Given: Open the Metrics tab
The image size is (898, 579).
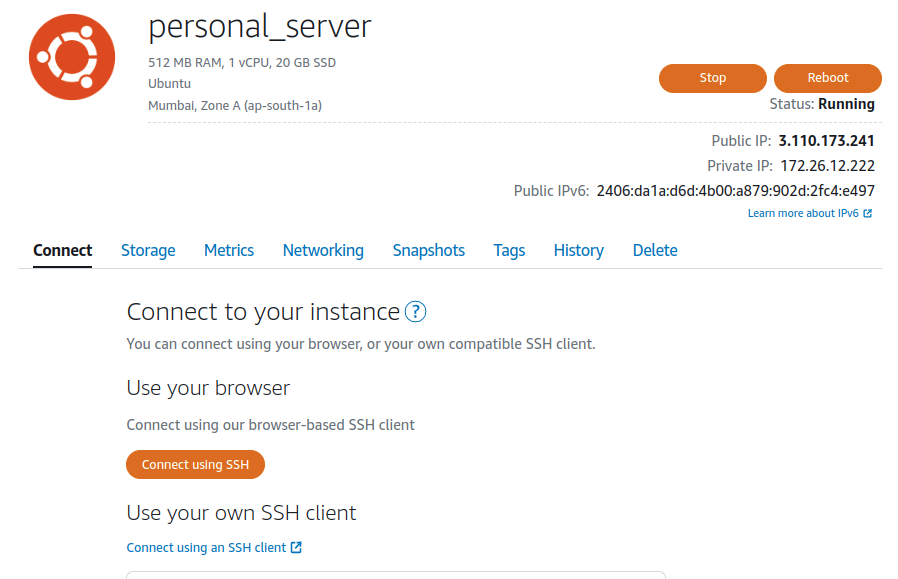Looking at the screenshot, I should (229, 250).
